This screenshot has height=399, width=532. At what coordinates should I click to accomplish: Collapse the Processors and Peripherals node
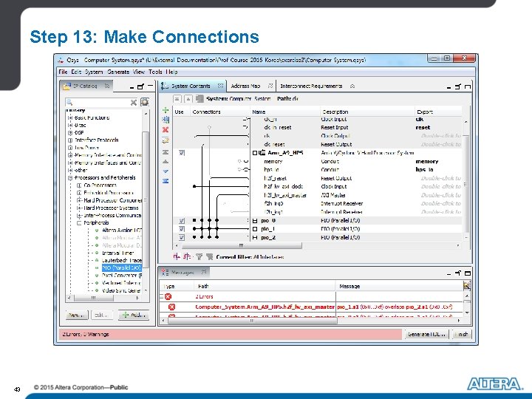(70, 178)
